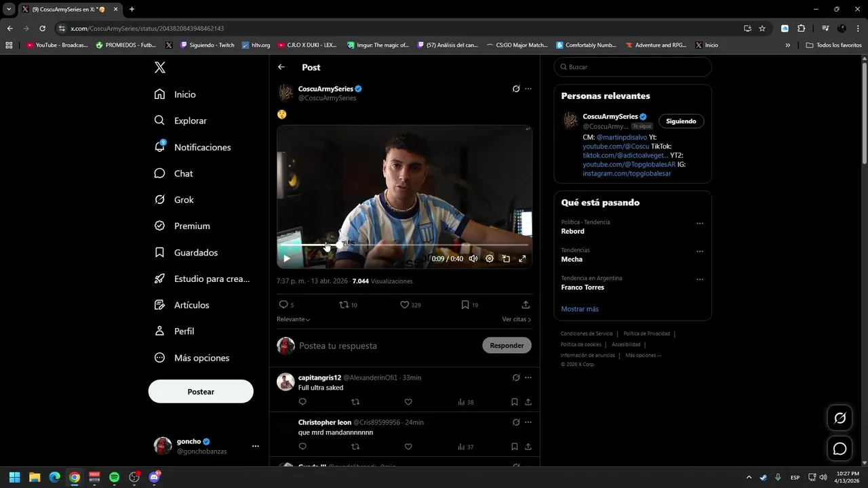The width and height of the screenshot is (868, 488).
Task: Like capitangris12's reply
Action: pos(408,402)
